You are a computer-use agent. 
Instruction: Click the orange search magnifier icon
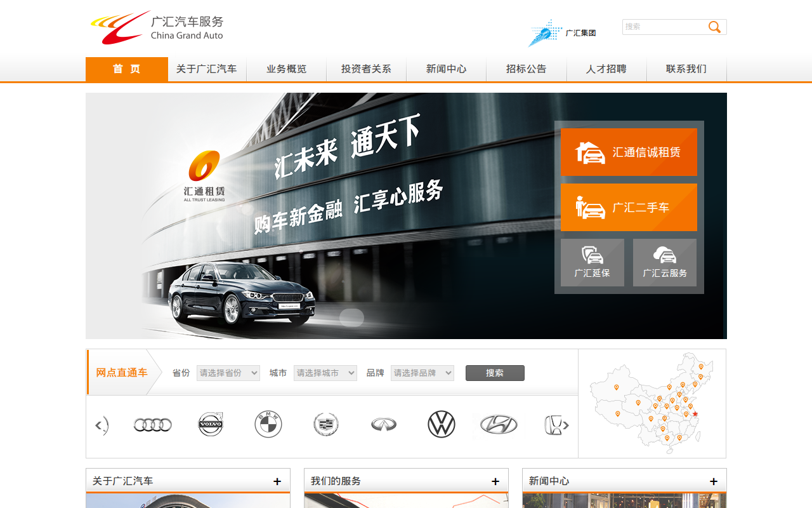click(x=715, y=27)
